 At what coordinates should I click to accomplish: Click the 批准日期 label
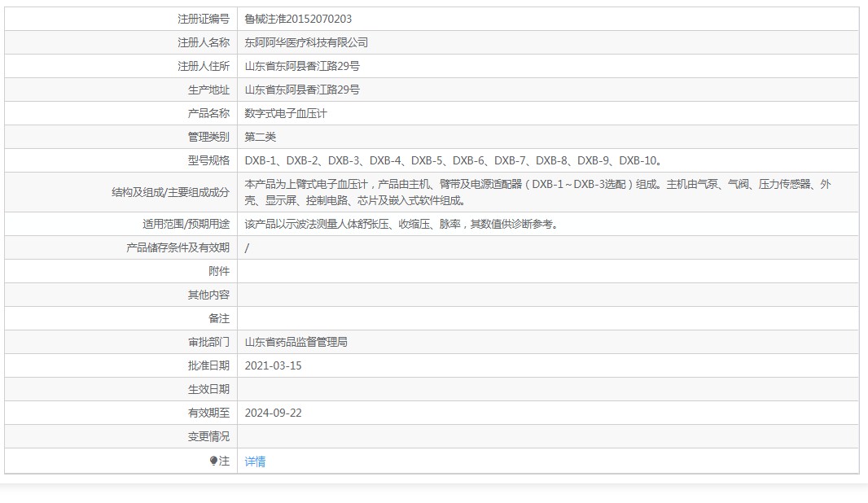(x=208, y=365)
